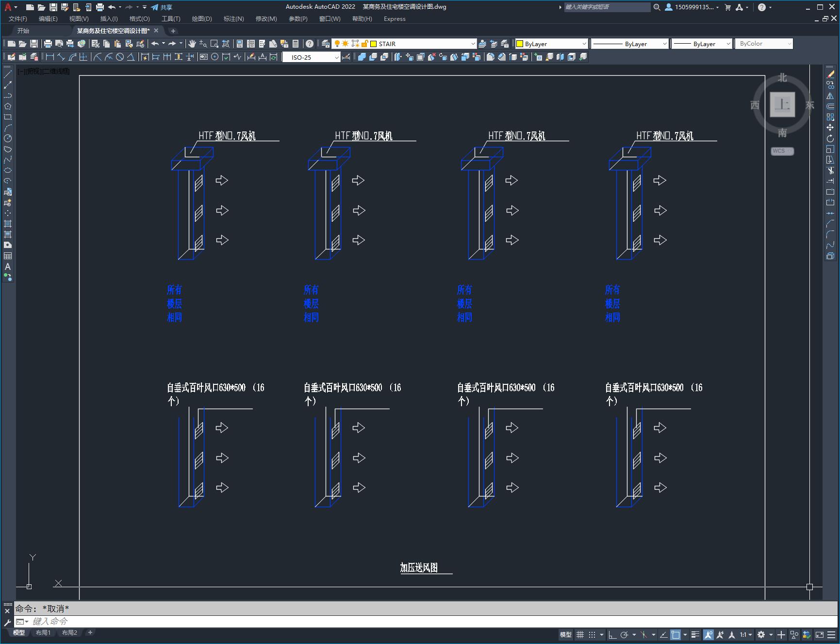Select the Move modify tool

tap(830, 128)
